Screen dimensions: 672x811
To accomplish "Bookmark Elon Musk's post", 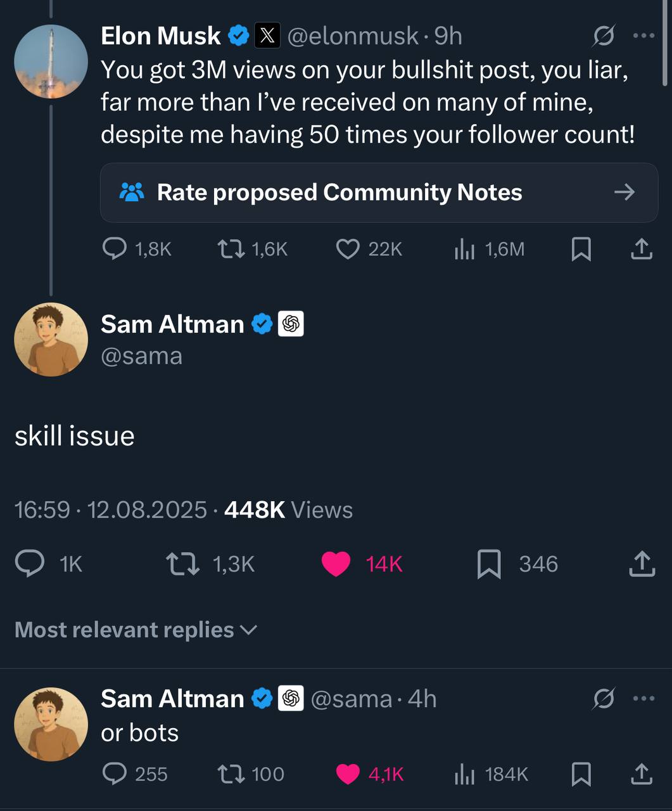I will coord(581,249).
